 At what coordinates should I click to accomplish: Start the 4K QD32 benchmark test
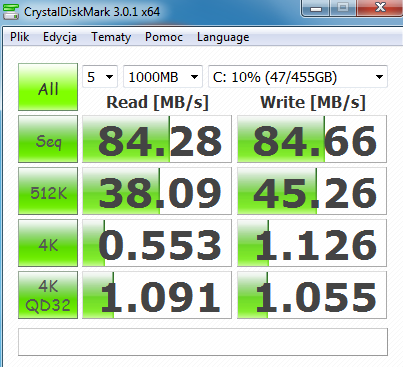(48, 295)
